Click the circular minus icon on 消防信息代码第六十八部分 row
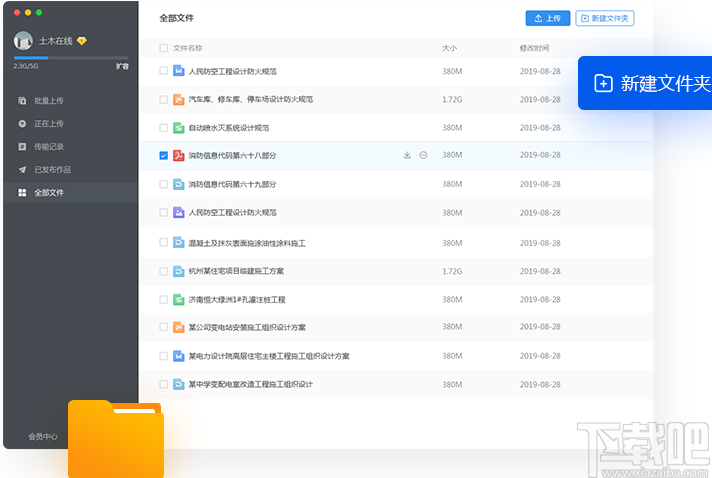The width and height of the screenshot is (712, 478). pyautogui.click(x=423, y=155)
